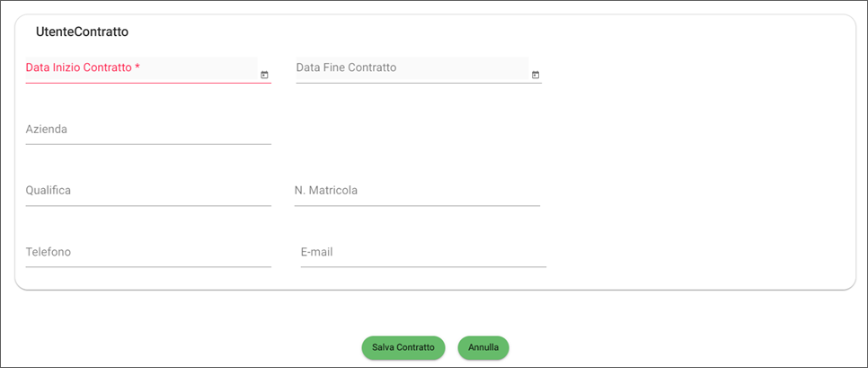
Task: Click the red asterisk on Data Inizio Contratto
Action: click(x=137, y=67)
